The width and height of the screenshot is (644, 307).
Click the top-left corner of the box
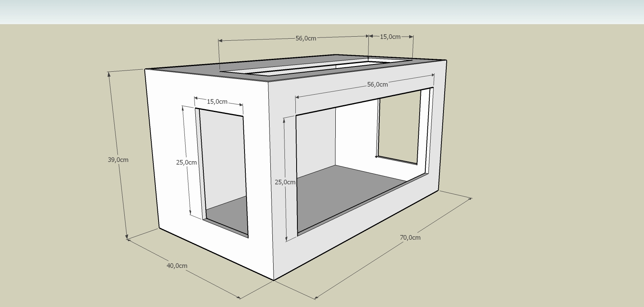click(x=145, y=70)
